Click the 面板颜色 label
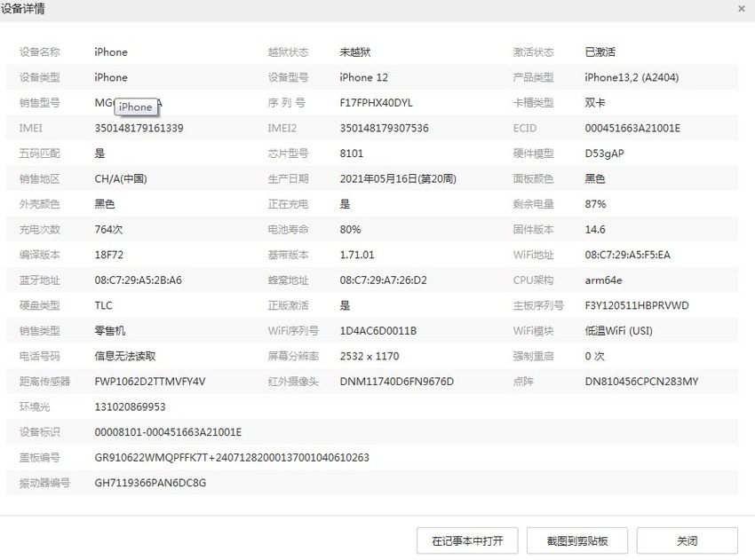The image size is (755, 560). pos(533,179)
